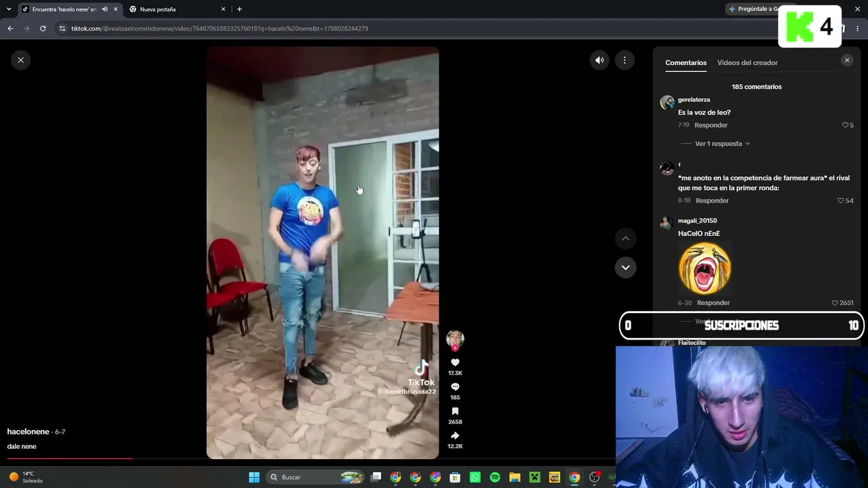Save the video with bookmark icon

coord(455,411)
